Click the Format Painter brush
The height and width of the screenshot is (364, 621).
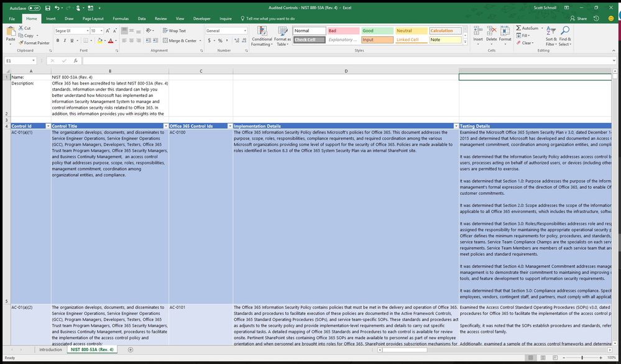point(21,43)
